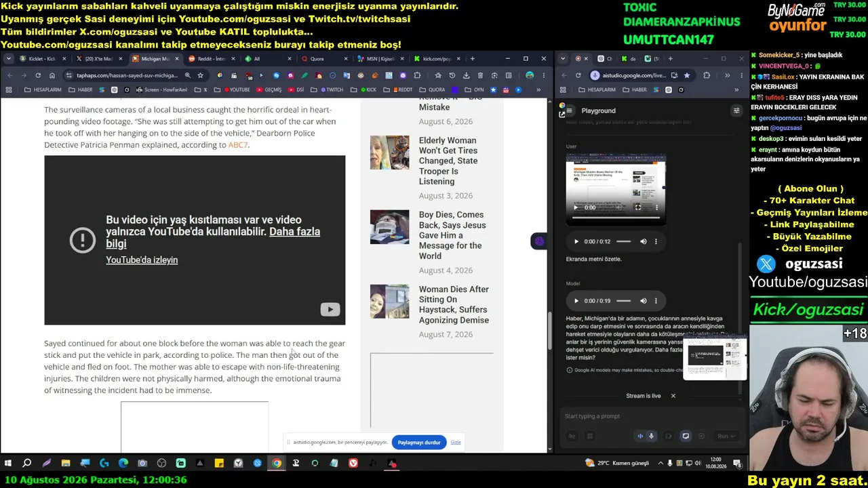Viewport: 868px width, 488px height.
Task: Bookmark the aistudio page in right browser
Action: [x=687, y=75]
